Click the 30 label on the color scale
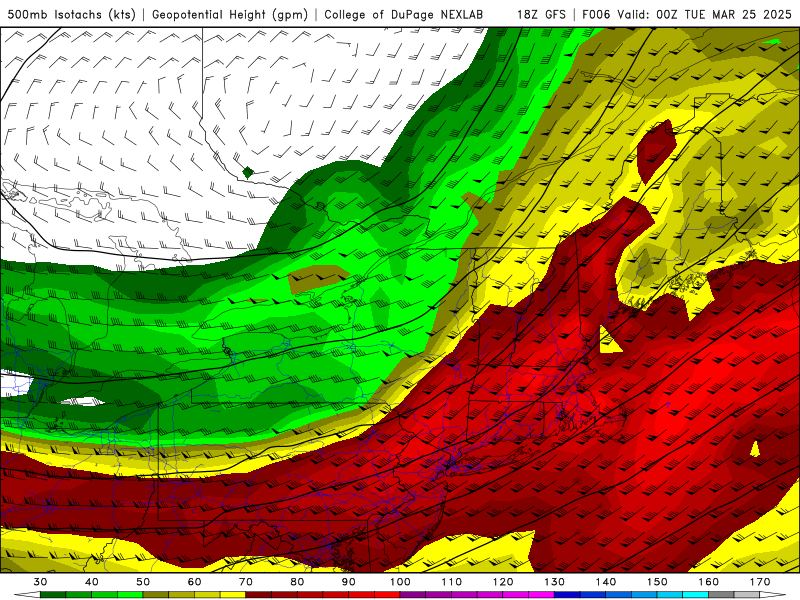The width and height of the screenshot is (800, 600). pos(40,582)
